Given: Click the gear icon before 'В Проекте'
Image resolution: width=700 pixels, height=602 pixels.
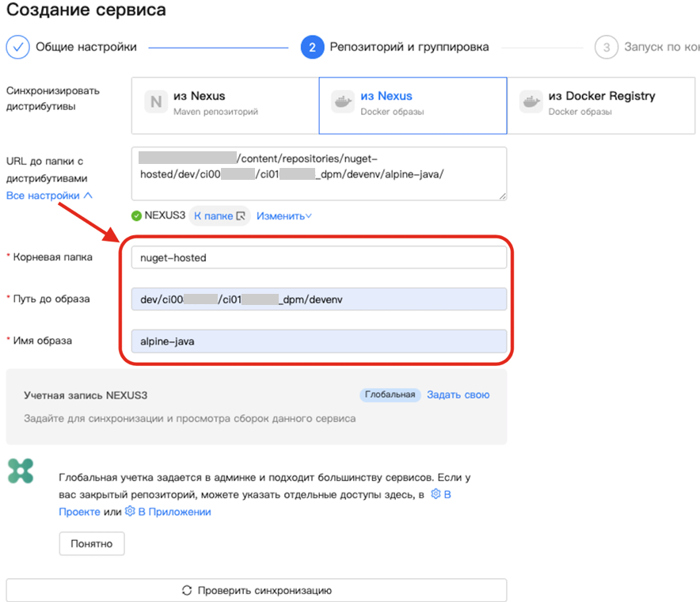Looking at the screenshot, I should [x=435, y=494].
